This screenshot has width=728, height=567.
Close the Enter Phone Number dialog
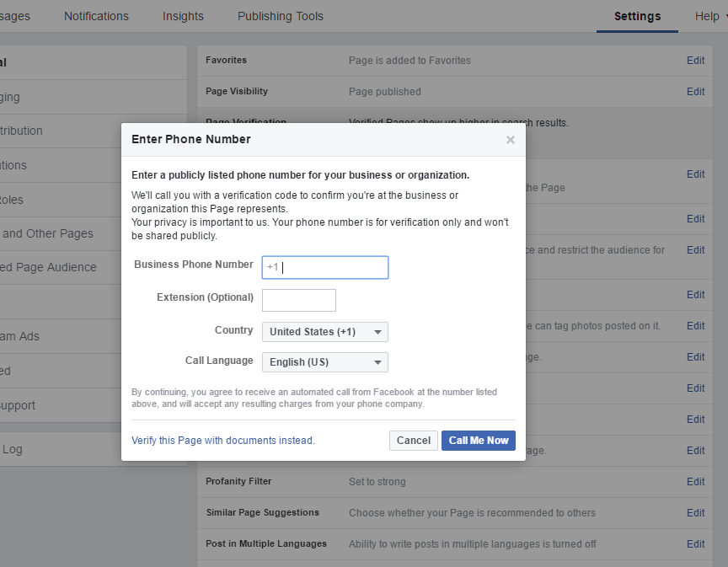tap(511, 140)
